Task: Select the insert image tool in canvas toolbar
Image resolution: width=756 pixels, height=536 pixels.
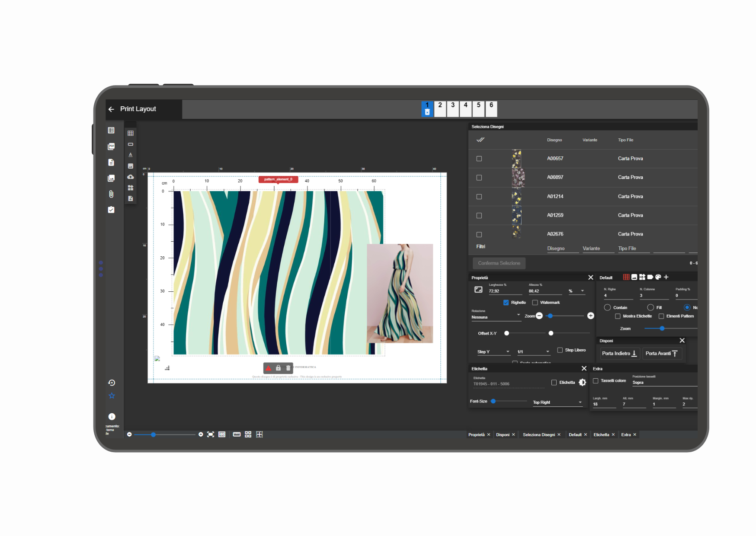Action: click(x=131, y=166)
